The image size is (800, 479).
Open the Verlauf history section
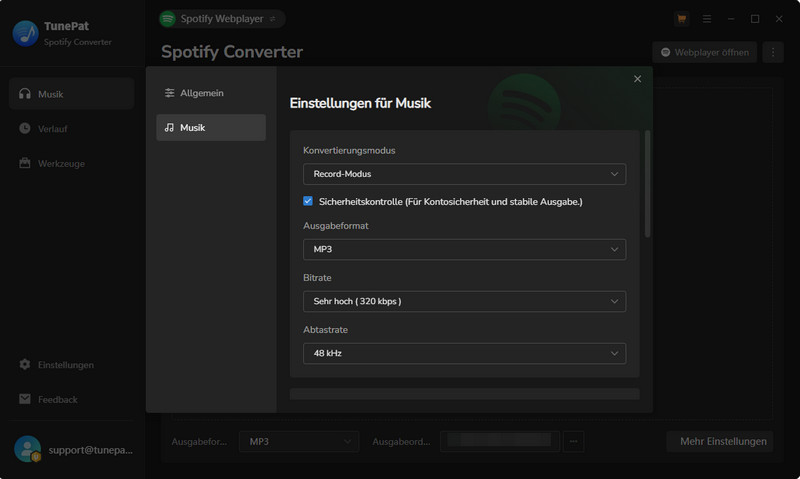tap(71, 129)
